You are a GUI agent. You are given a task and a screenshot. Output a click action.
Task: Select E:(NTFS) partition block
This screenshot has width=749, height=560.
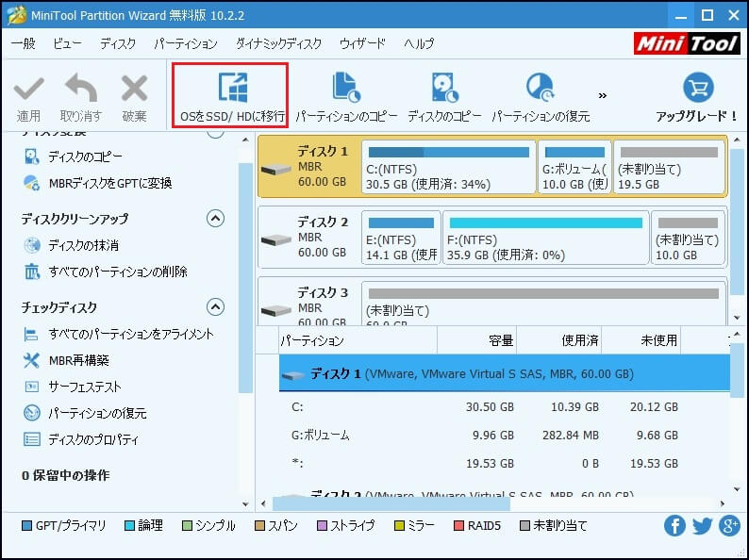[x=401, y=238]
